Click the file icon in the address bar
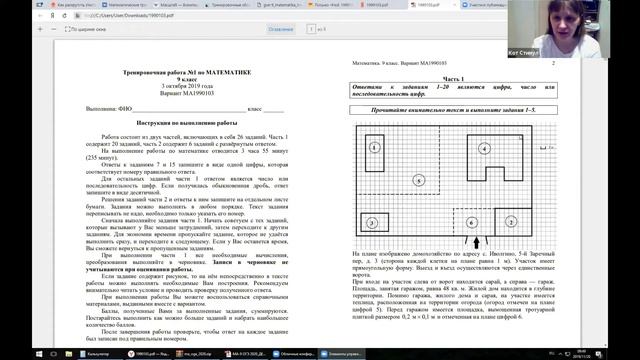The width and height of the screenshot is (640, 360). click(78, 16)
